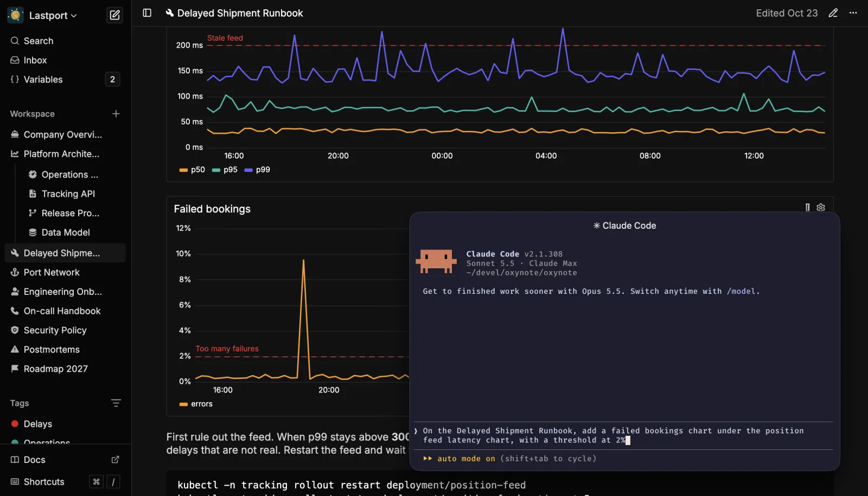Select the Delayed Shipment Runbook sidebar page
The width and height of the screenshot is (868, 496).
coord(65,253)
